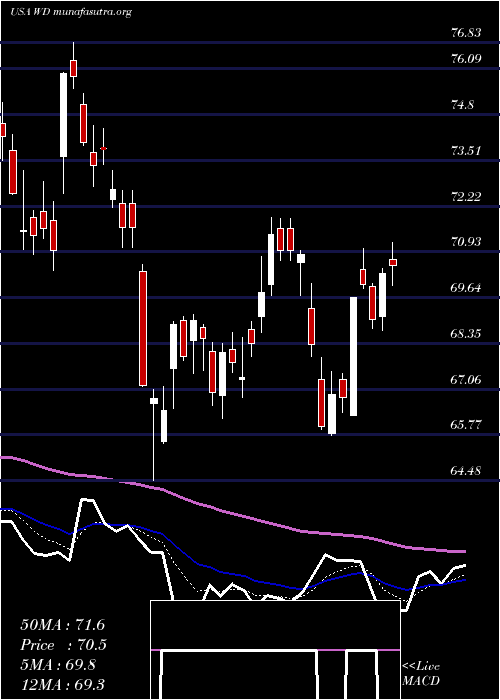
Task: Click the 73.51 price label
Action: (466, 151)
